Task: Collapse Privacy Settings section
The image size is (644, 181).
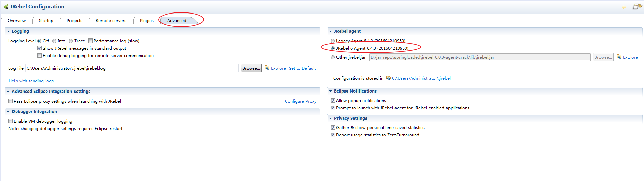Action: click(x=331, y=118)
